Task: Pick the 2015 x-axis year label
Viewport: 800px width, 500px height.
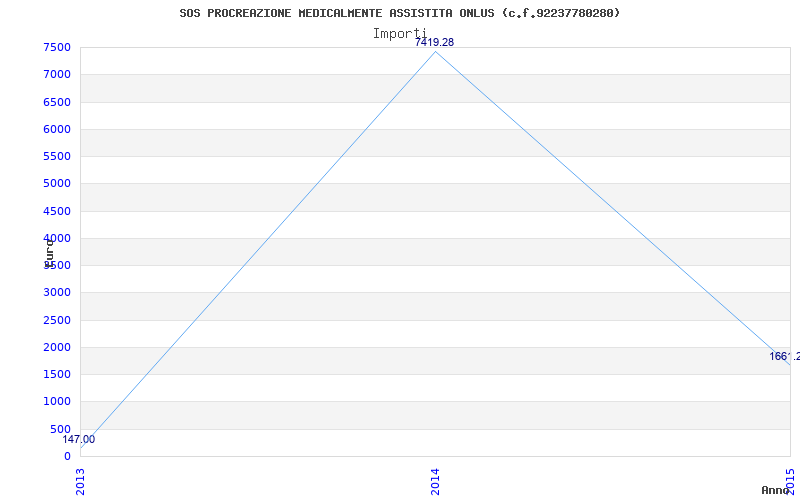Action: 790,480
